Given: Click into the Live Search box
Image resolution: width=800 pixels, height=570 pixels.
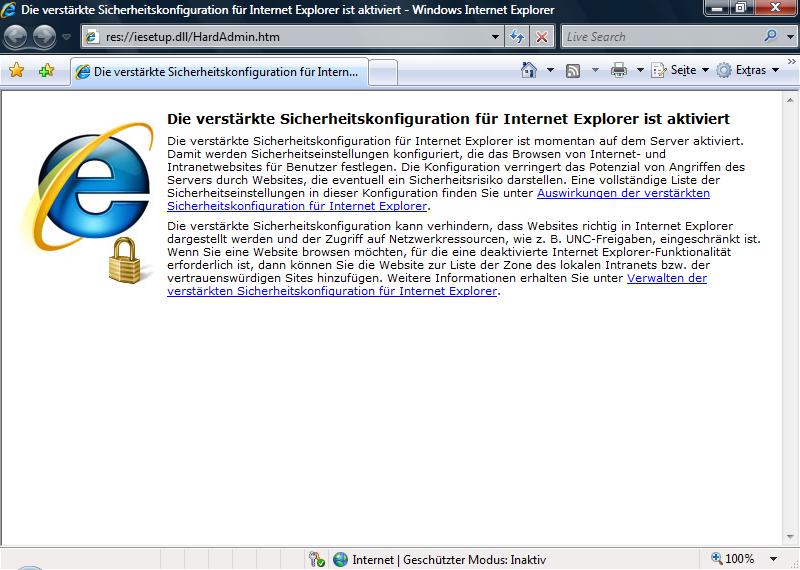Looking at the screenshot, I should (661, 37).
